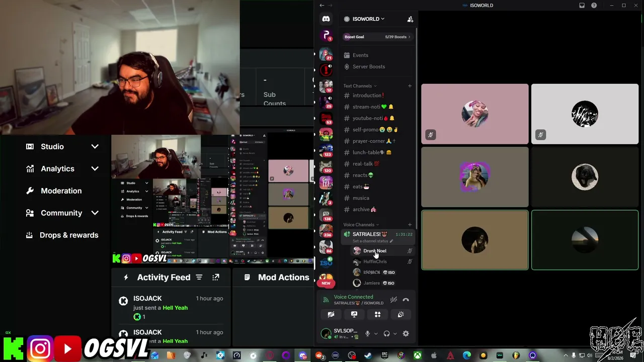The width and height of the screenshot is (644, 362).
Task: Edit channel status with the pencil icon
Action: pyautogui.click(x=391, y=241)
